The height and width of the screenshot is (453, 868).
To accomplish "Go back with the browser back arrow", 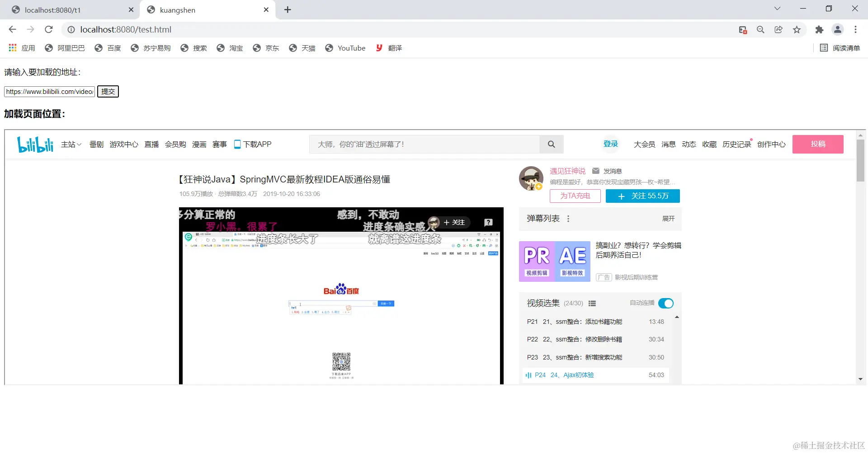I will click(x=12, y=29).
